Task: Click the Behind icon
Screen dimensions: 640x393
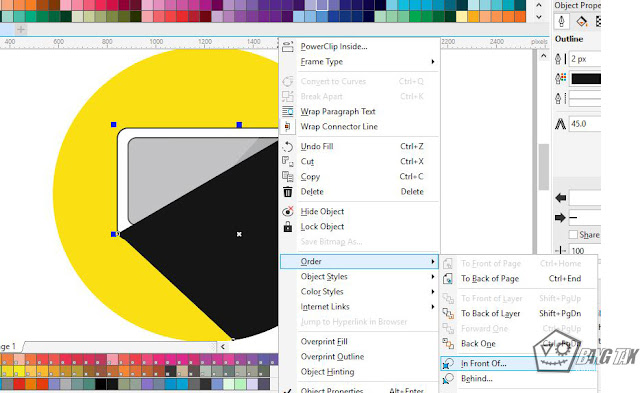Action: [448, 379]
